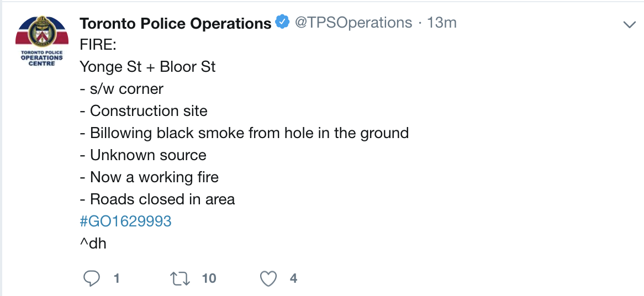This screenshot has width=644, height=296.
Task: Click the reply speech bubble icon
Action: (x=91, y=278)
